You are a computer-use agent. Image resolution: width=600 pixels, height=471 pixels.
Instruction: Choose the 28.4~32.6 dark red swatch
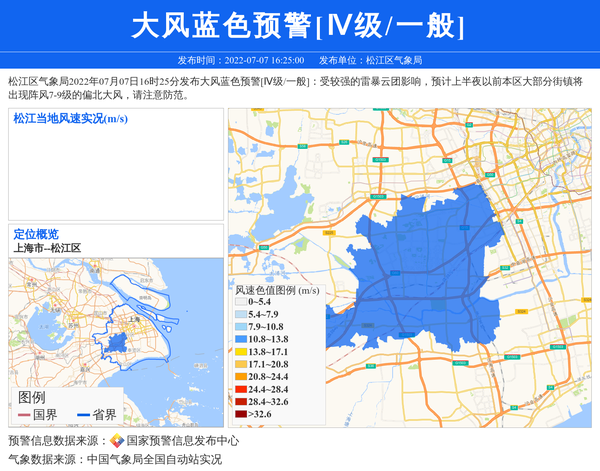pyautogui.click(x=240, y=401)
